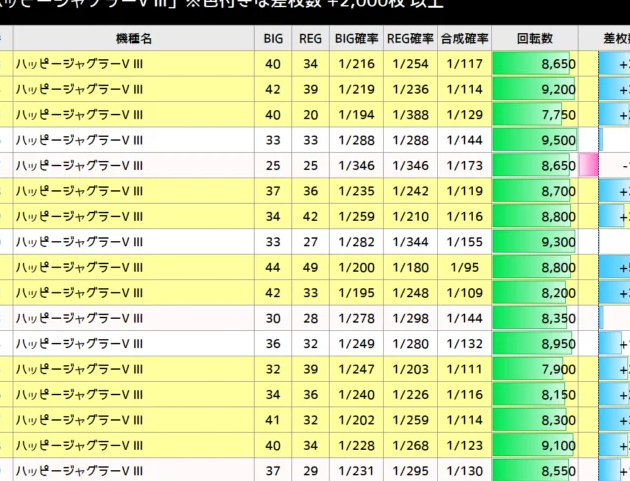The image size is (630, 481).
Task: Sort by the BIG column header
Action: tap(272, 38)
